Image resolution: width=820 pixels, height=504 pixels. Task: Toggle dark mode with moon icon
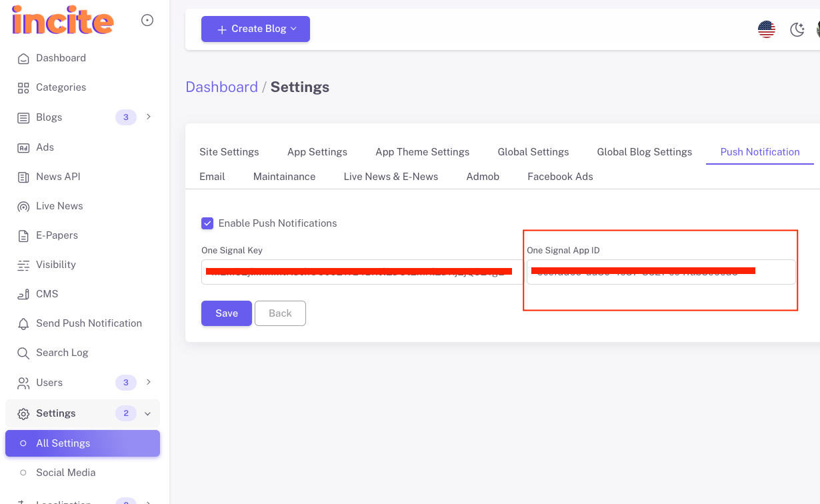pyautogui.click(x=797, y=29)
